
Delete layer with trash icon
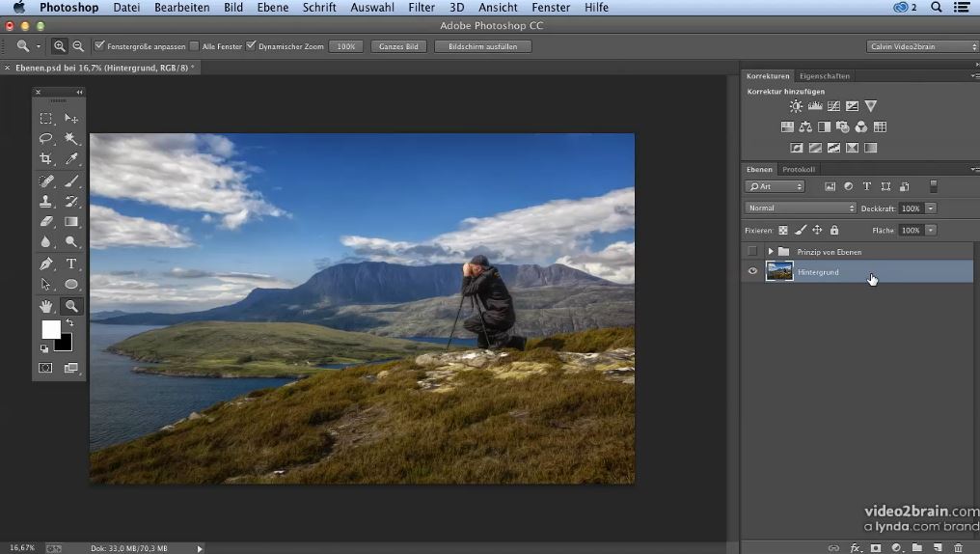click(x=958, y=548)
